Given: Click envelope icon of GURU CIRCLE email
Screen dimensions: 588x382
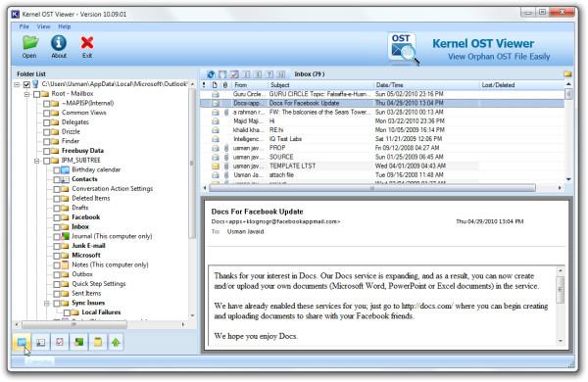Looking at the screenshot, I should pos(216,94).
